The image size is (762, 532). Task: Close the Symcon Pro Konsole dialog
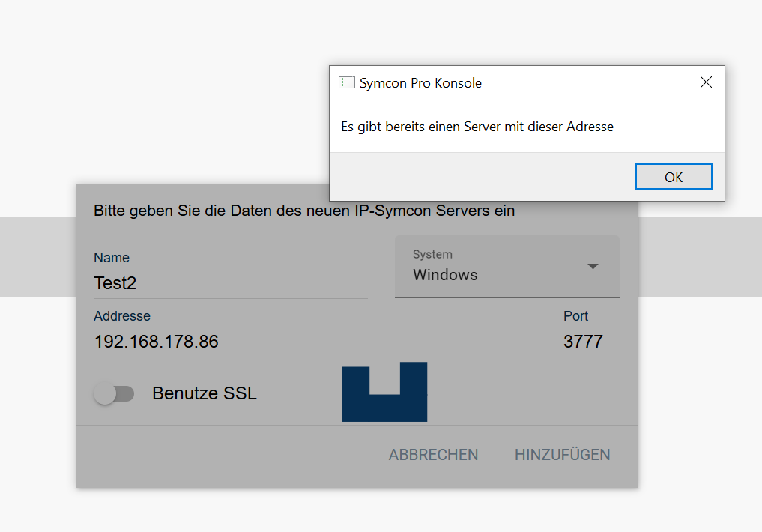pyautogui.click(x=706, y=82)
